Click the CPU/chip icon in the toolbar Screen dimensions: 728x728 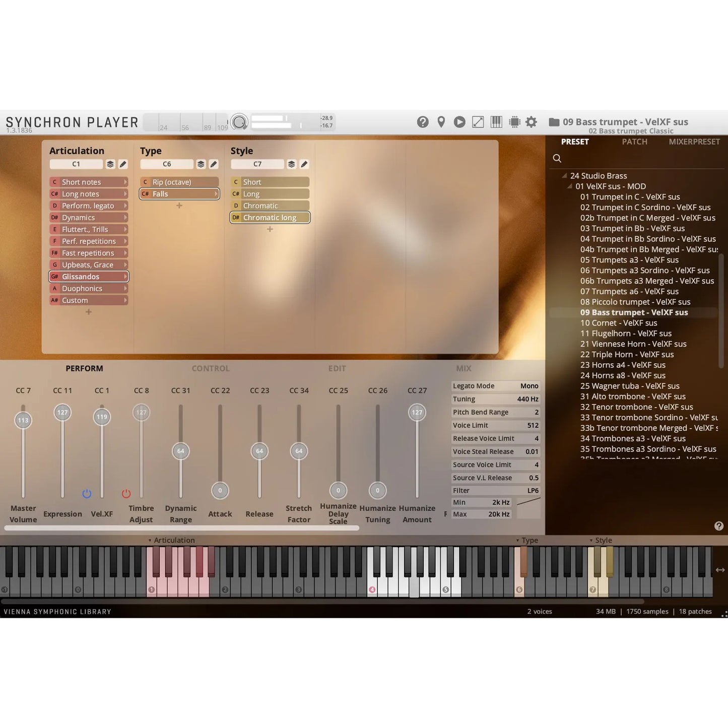click(x=514, y=122)
